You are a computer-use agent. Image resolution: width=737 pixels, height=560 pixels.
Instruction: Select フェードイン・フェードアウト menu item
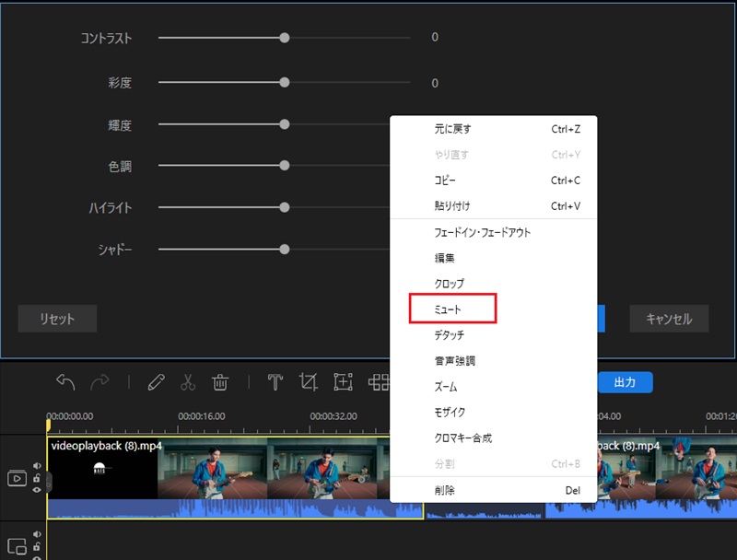(494, 232)
